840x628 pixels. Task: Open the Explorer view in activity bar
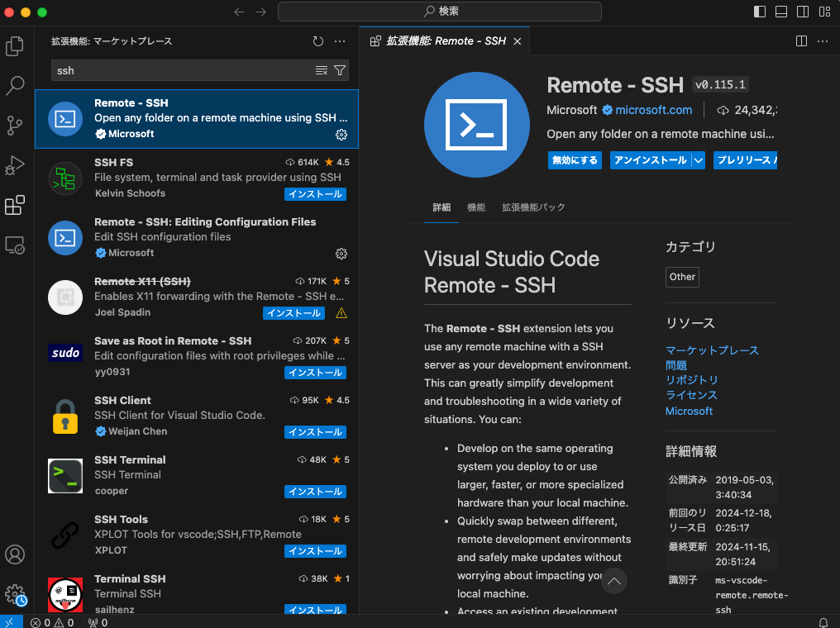[15, 46]
